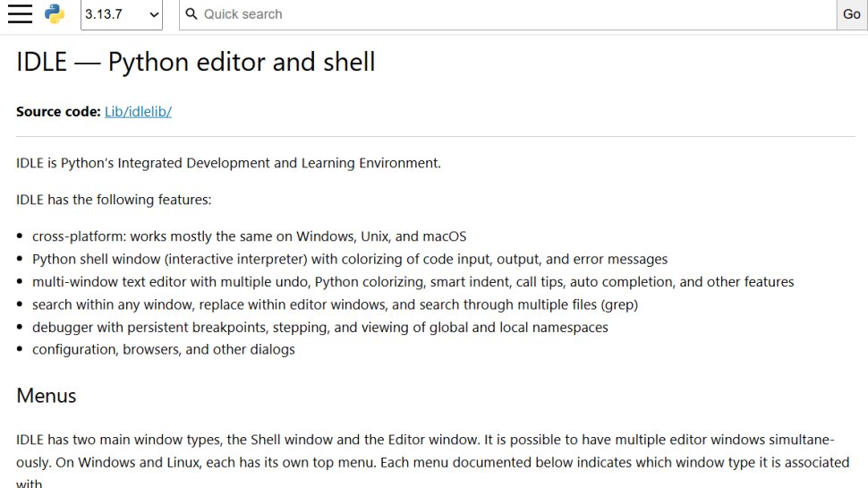868x488 pixels.
Task: Click the Menus section heading
Action: tap(46, 396)
